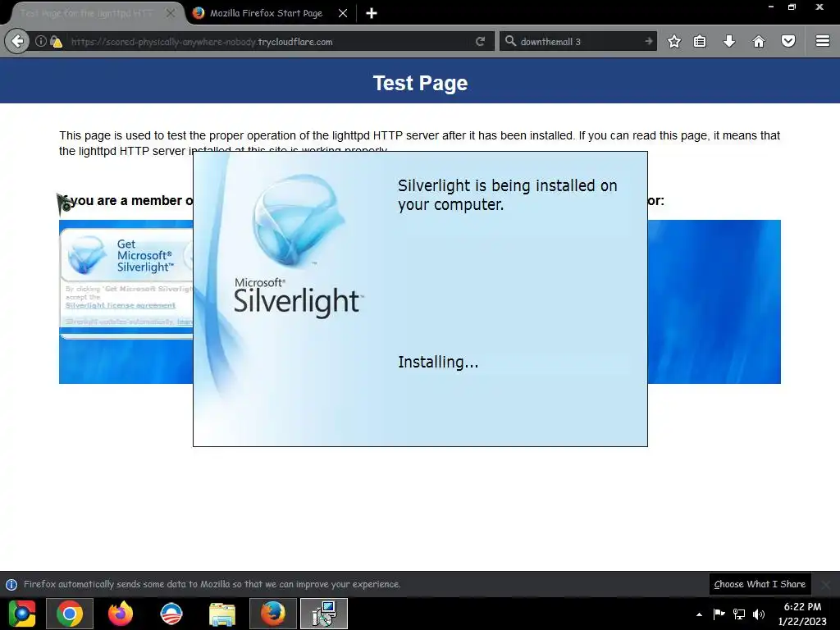
Task: Close the lighttpd Test Page tab
Action: coord(171,13)
